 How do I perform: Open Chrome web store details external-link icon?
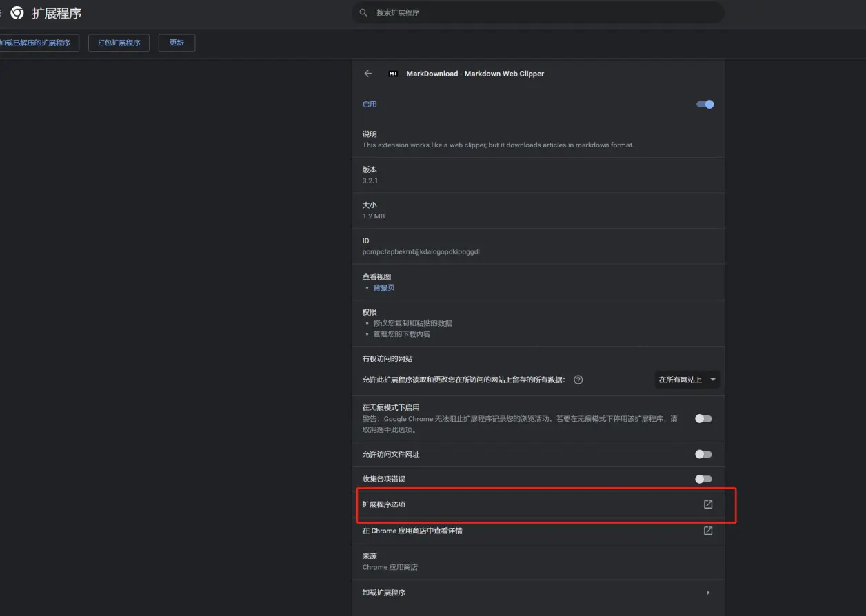click(708, 531)
